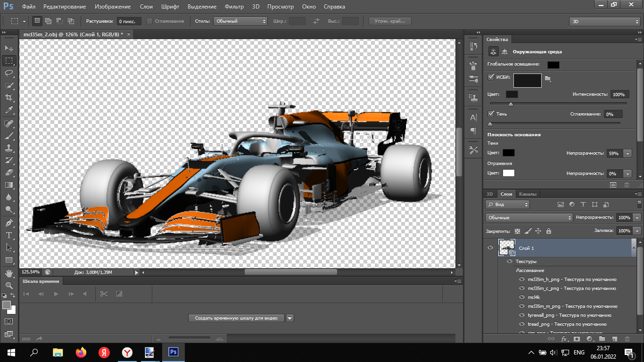Lock layer position

(538, 231)
